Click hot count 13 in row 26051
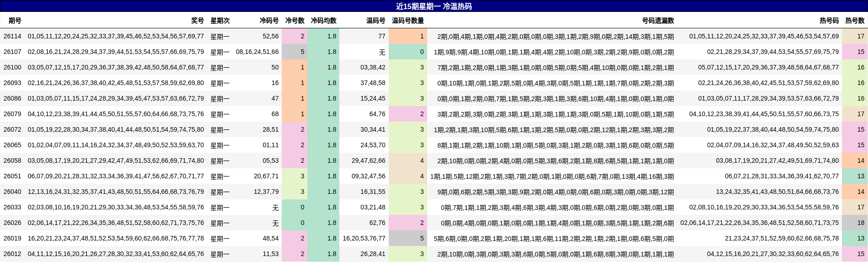The width and height of the screenshot is (868, 262). pos(855,176)
